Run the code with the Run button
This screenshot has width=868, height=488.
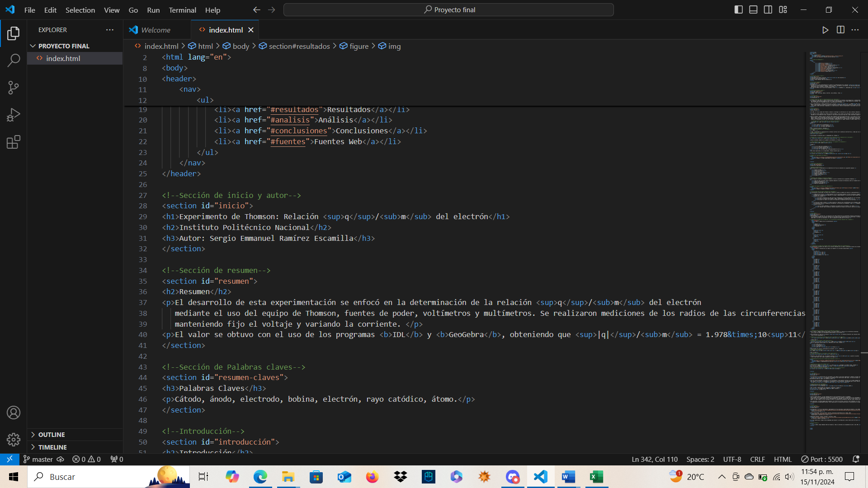(x=825, y=30)
